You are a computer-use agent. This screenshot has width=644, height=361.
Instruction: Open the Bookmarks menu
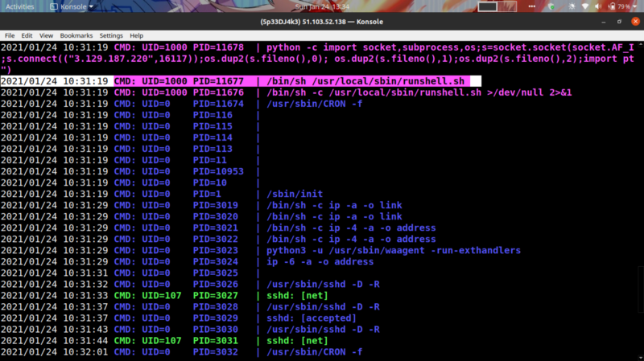pyautogui.click(x=76, y=35)
